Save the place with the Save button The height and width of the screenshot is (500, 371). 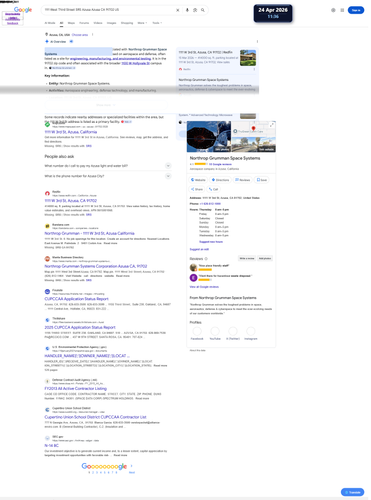[x=263, y=181]
